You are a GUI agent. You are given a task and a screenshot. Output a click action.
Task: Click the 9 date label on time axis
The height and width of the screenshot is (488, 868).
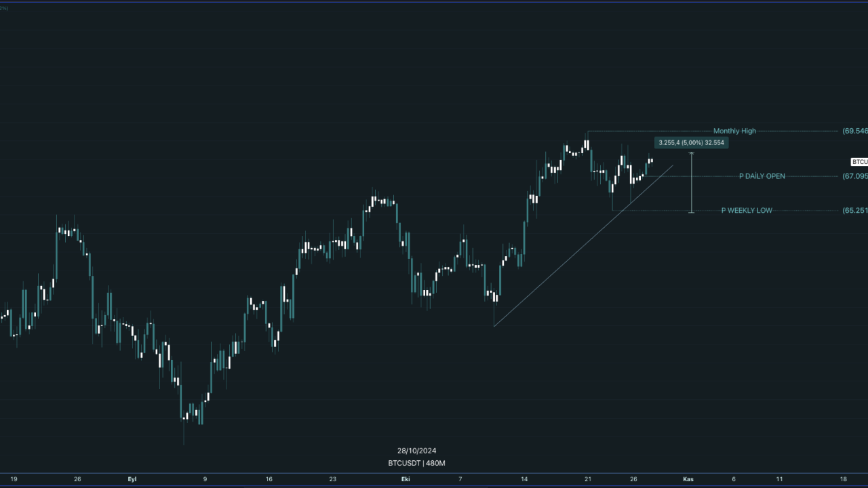(x=205, y=479)
